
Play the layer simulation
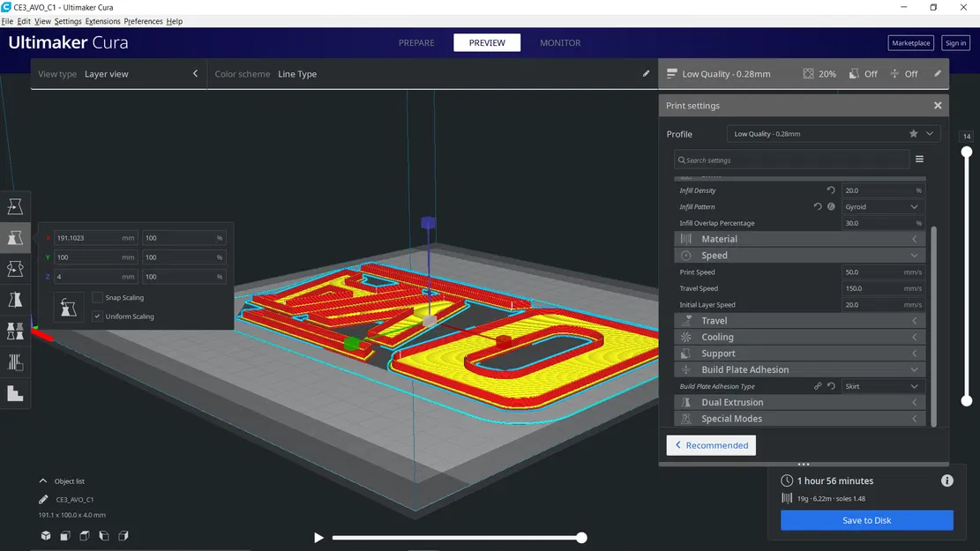[318, 537]
